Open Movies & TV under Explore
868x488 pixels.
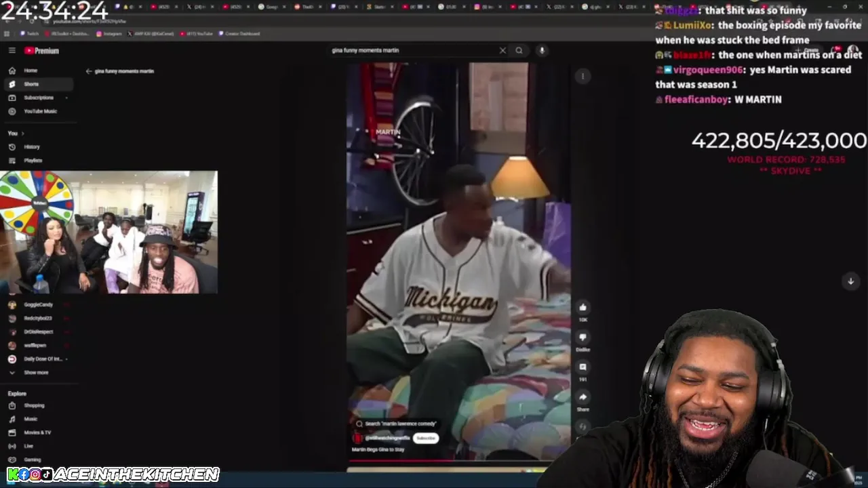(37, 432)
